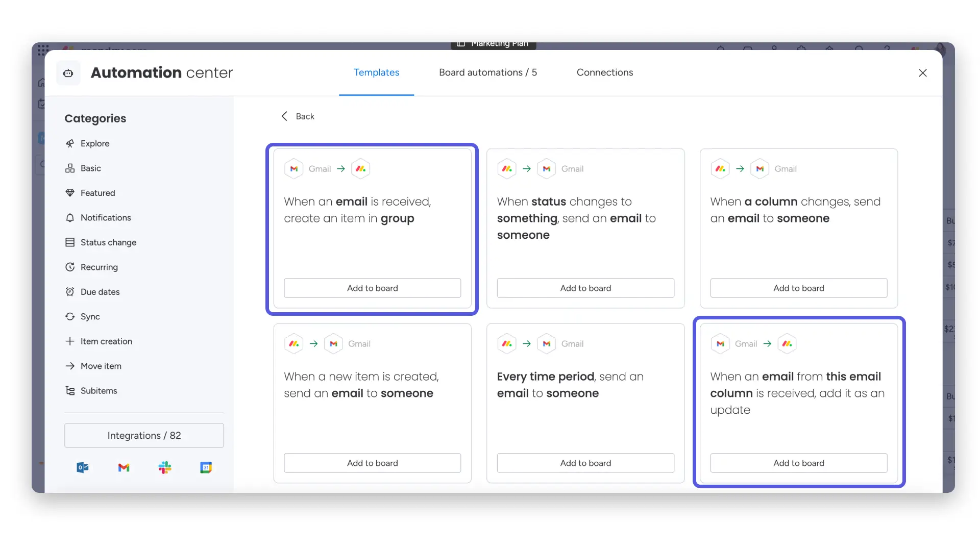Add 'email column received, add update' template
Viewport: 980px width, 551px height.
[799, 463]
